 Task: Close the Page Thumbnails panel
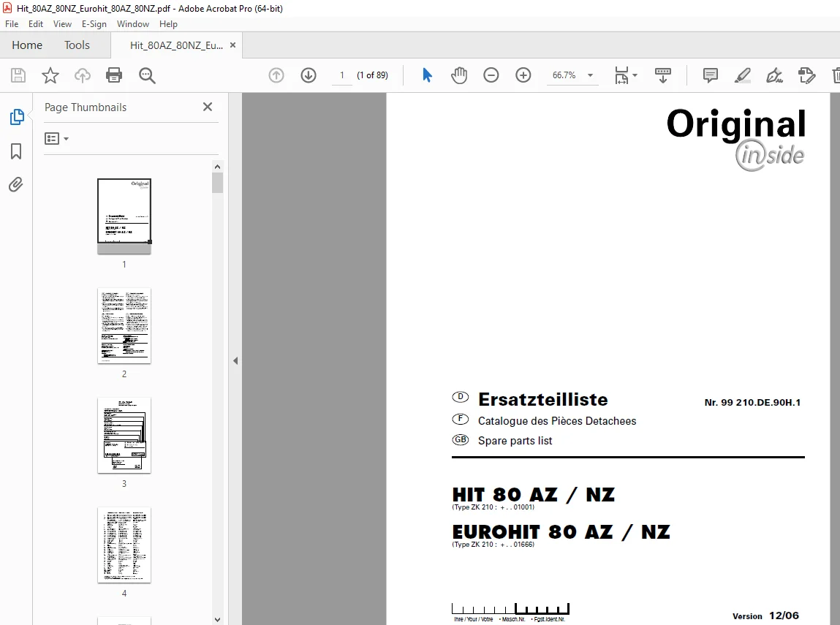208,107
